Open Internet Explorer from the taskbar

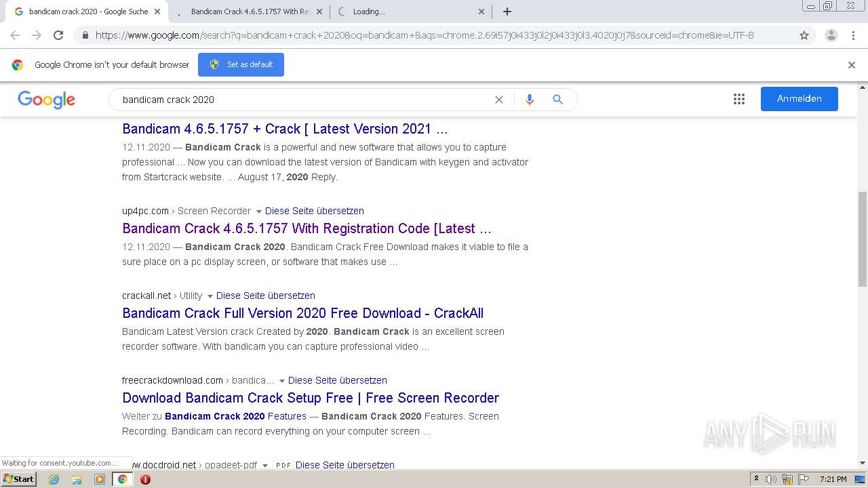pyautogui.click(x=54, y=479)
